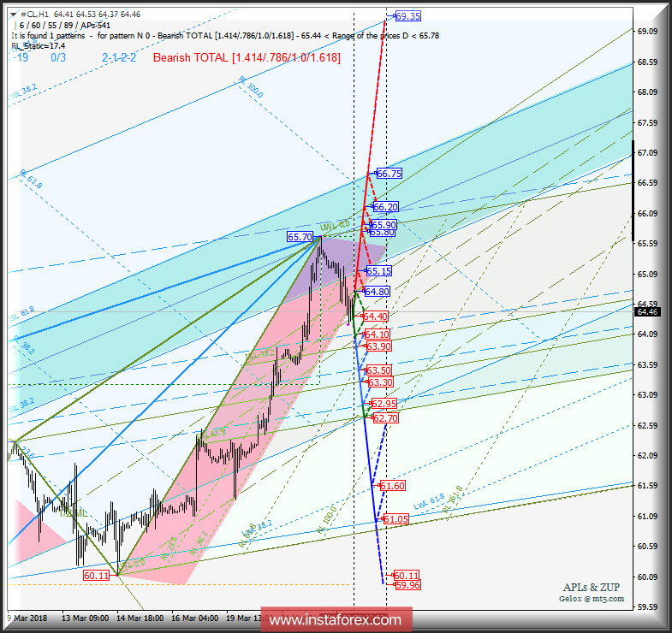Click the 6 / 60 / 55 / 89 / APs-541 text
The image size is (672, 633).
[x=65, y=26]
